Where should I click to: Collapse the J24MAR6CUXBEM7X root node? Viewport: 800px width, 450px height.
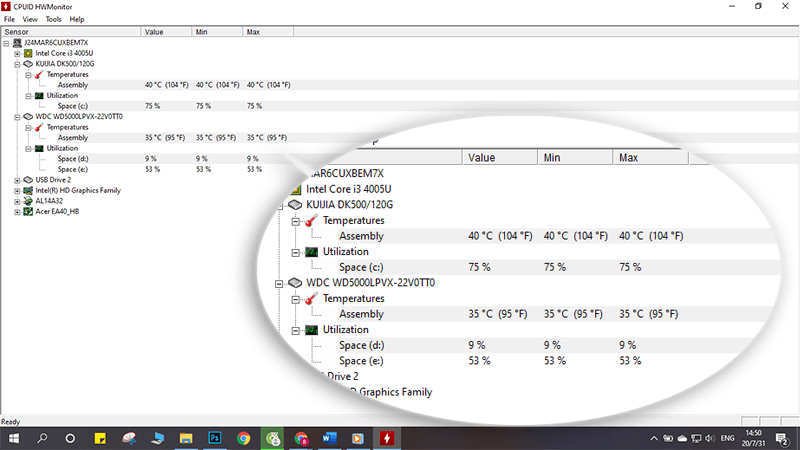pos(6,43)
